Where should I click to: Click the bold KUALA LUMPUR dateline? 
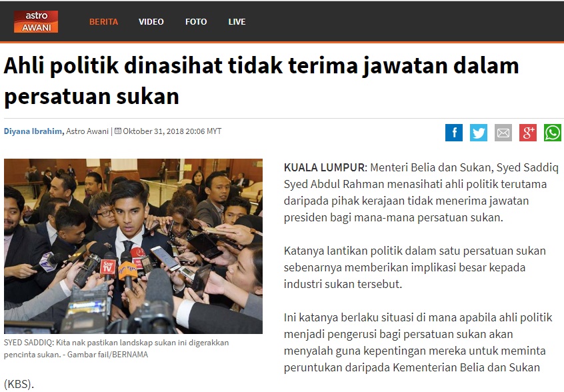324,167
